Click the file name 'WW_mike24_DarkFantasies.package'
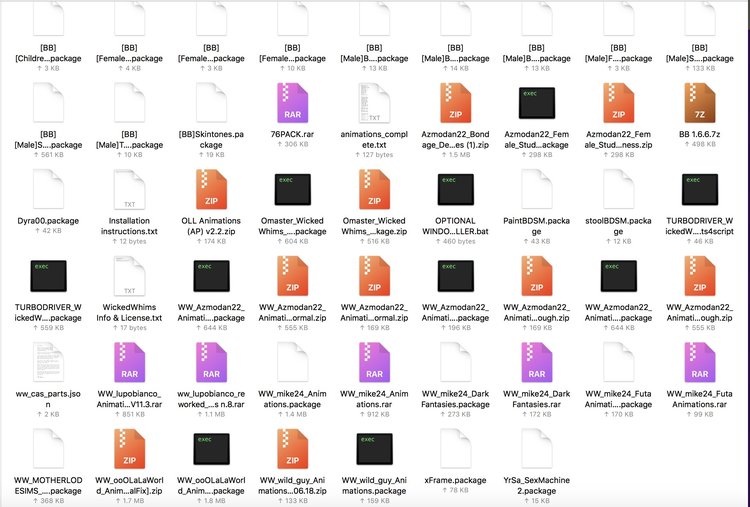This screenshot has height=507, width=750. point(455,399)
